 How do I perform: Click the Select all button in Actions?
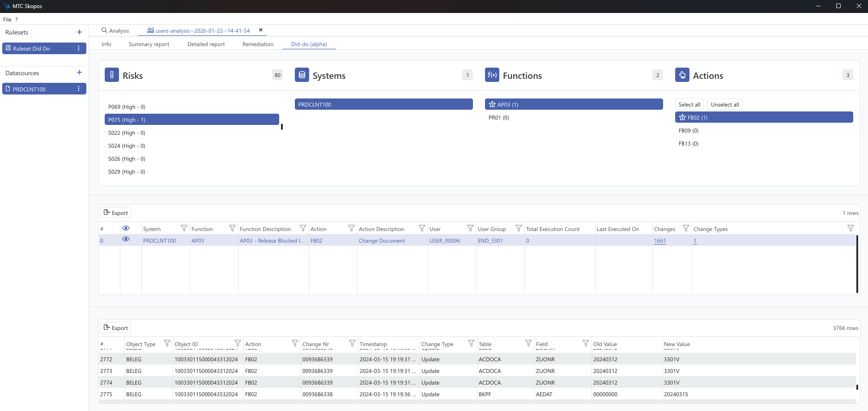(689, 104)
